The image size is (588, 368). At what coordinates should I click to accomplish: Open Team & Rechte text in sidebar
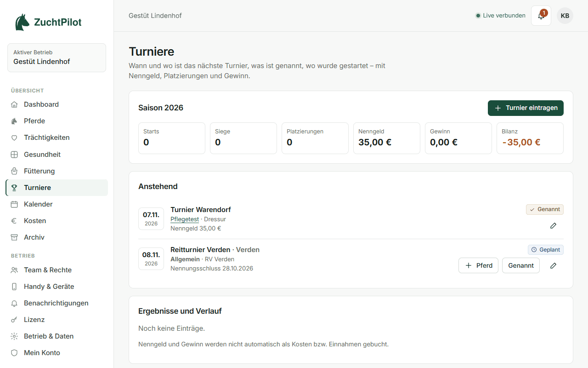48,270
